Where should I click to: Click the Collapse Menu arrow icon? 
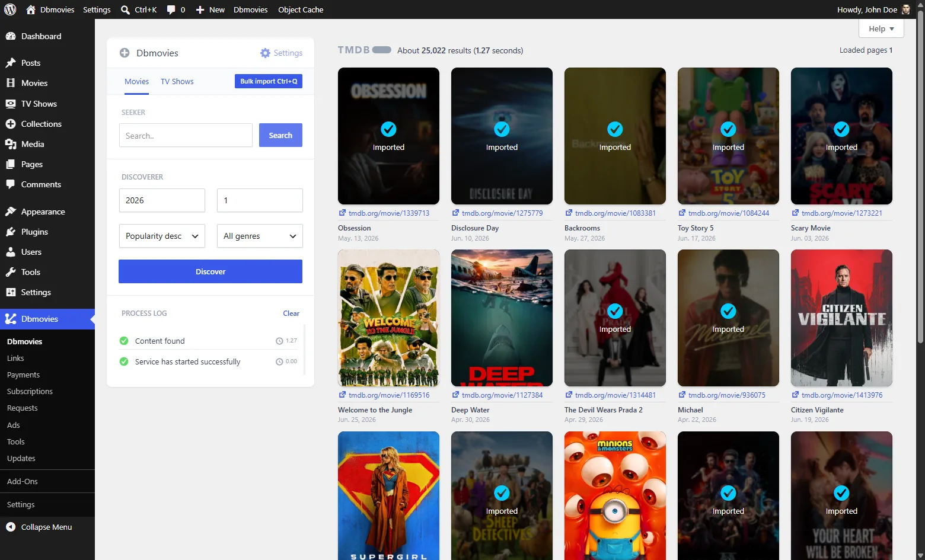pyautogui.click(x=11, y=527)
